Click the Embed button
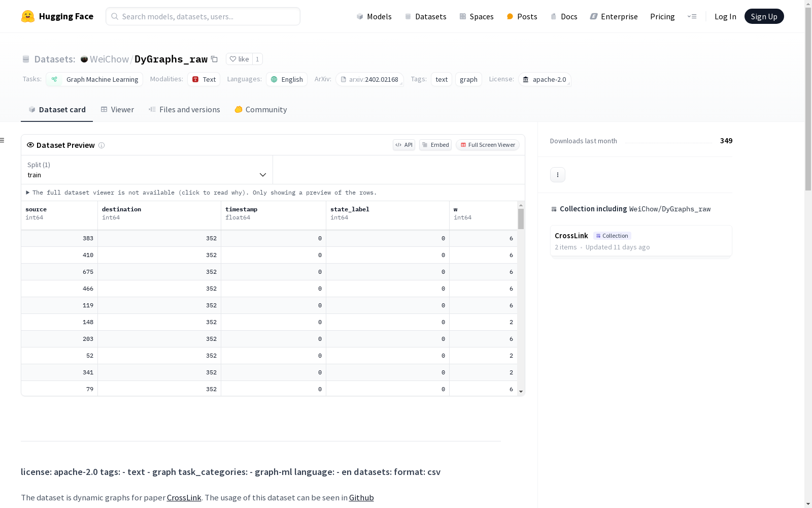 pyautogui.click(x=435, y=145)
